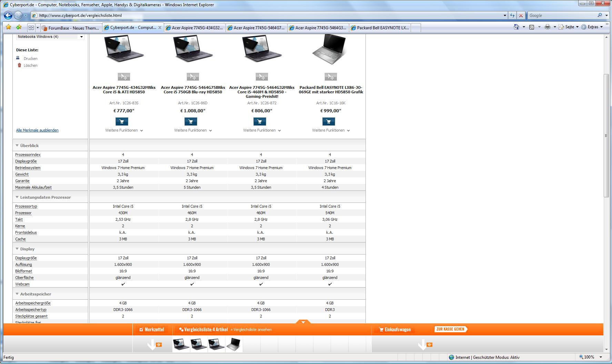Click the vertical page scrollbar thumb
612x364 pixels.
[606, 136]
